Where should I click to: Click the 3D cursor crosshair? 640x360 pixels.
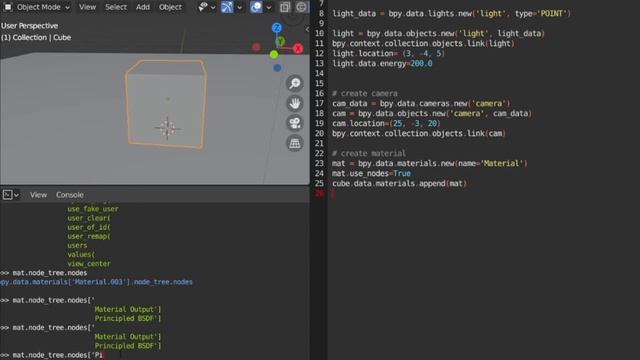pos(167,128)
